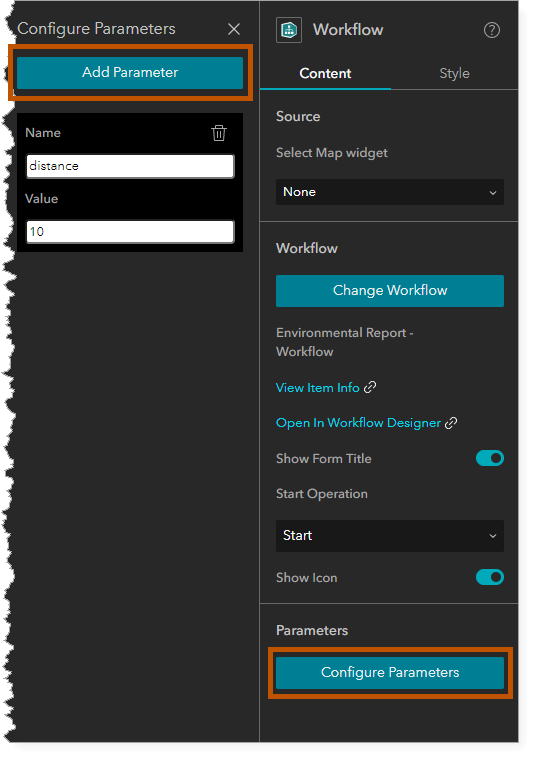The image size is (534, 758).
Task: Delete the distance parameter with trash icon
Action: point(219,133)
